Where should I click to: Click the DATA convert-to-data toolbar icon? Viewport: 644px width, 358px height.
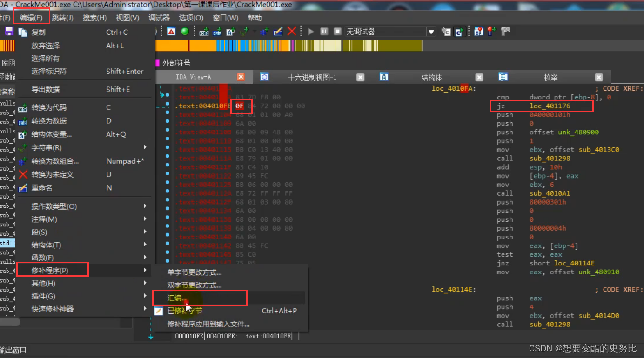(217, 32)
